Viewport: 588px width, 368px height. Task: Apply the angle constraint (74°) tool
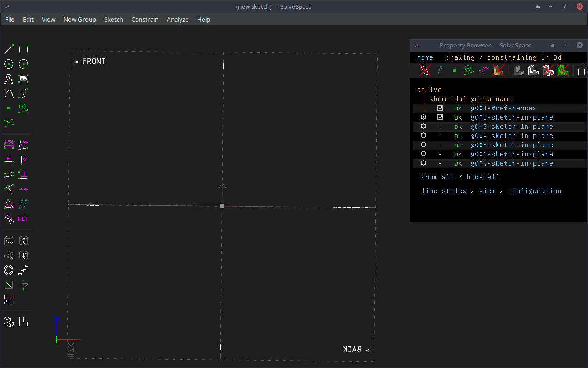click(x=23, y=144)
